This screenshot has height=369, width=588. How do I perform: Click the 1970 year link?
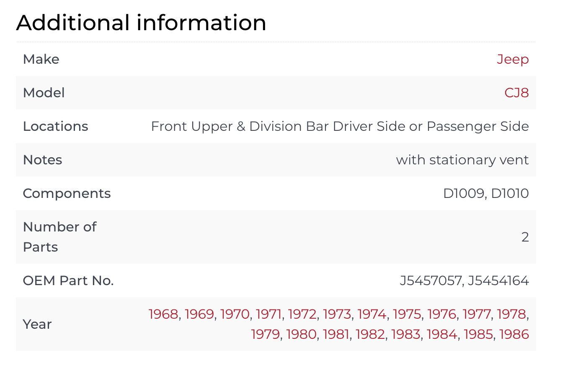[x=235, y=314]
